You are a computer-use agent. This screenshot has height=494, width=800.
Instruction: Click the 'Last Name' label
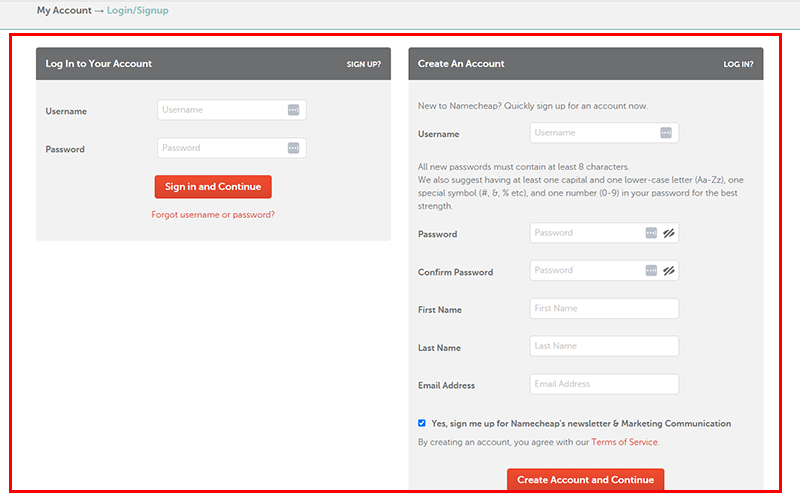point(439,348)
